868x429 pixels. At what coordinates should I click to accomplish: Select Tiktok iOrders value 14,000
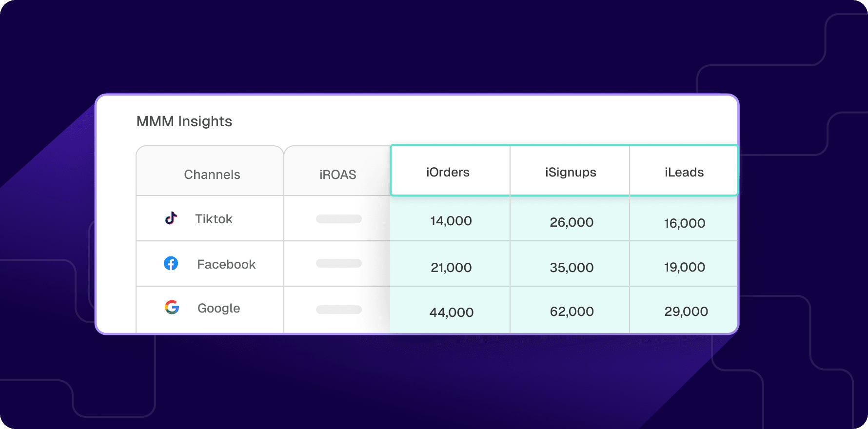(x=451, y=221)
